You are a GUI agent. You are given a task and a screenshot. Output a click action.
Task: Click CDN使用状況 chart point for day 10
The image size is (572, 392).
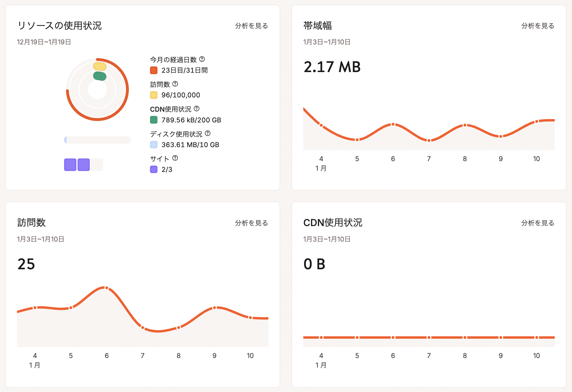(x=537, y=337)
